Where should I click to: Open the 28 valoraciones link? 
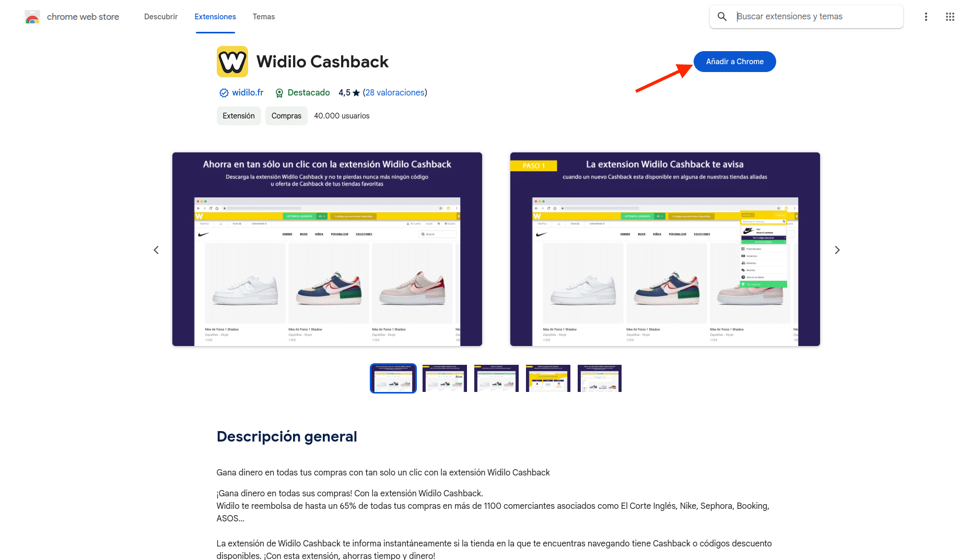[x=395, y=92]
